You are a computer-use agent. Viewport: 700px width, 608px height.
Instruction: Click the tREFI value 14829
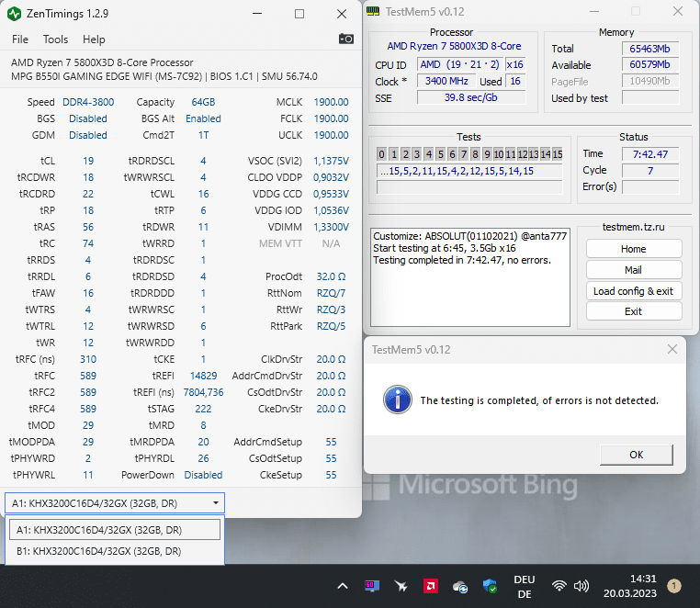tap(203, 376)
